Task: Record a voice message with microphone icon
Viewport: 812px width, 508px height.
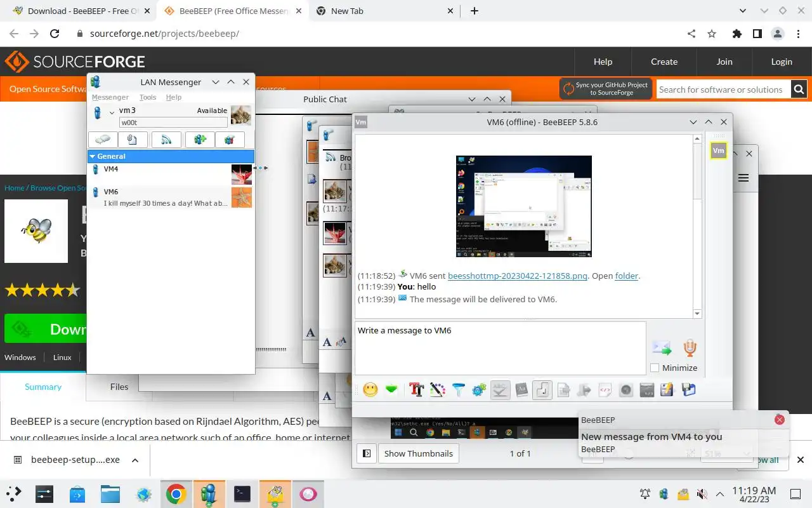Action: click(x=690, y=348)
